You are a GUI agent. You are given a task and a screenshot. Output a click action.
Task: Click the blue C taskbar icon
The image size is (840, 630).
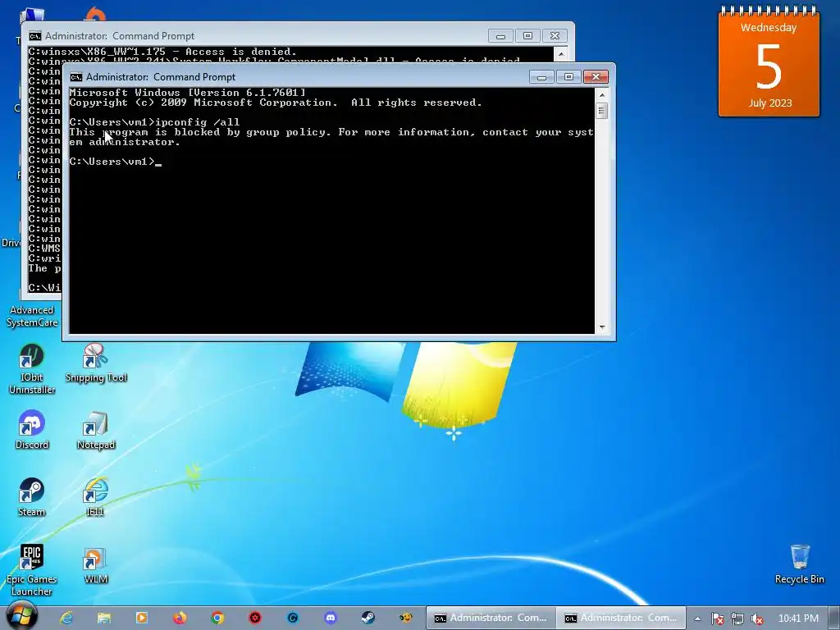click(293, 619)
